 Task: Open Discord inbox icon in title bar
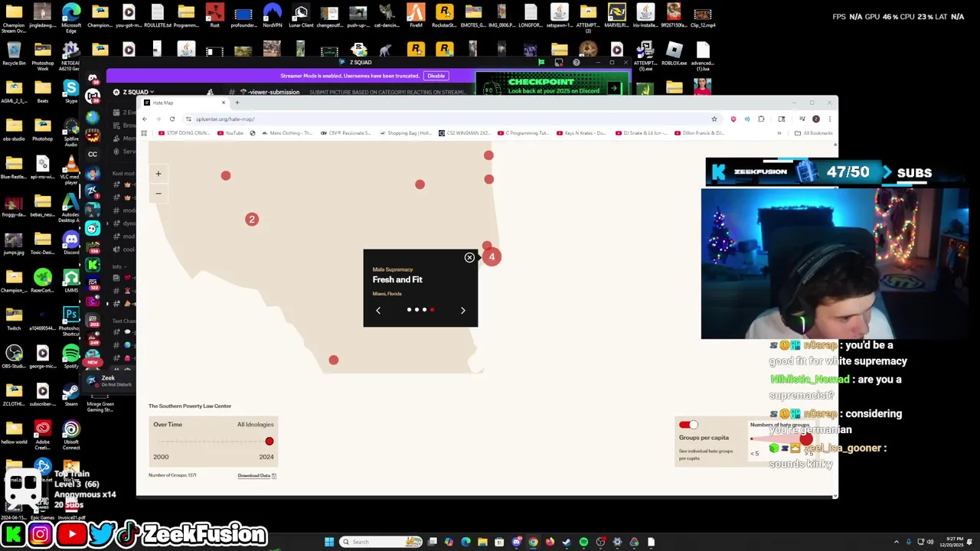559,63
